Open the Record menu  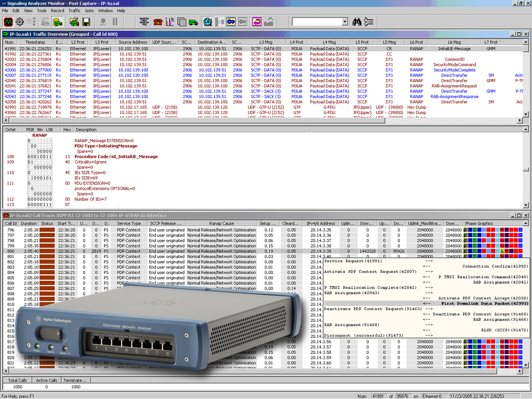[x=57, y=11]
